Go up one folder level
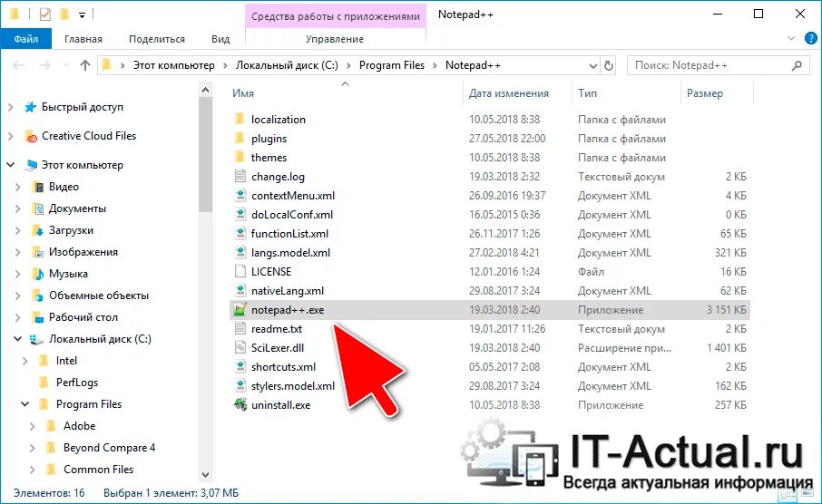The width and height of the screenshot is (822, 504). pos(85,65)
